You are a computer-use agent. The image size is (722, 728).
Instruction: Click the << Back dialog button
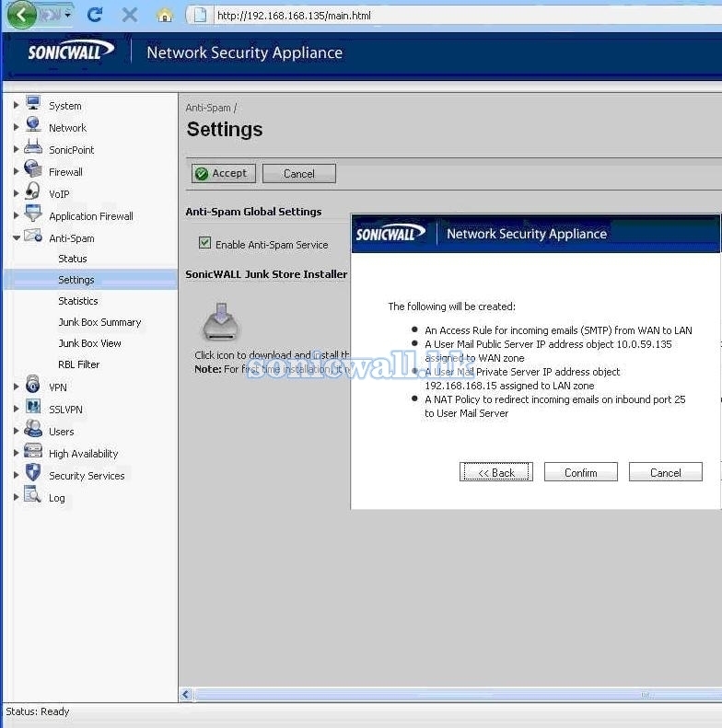click(x=496, y=472)
